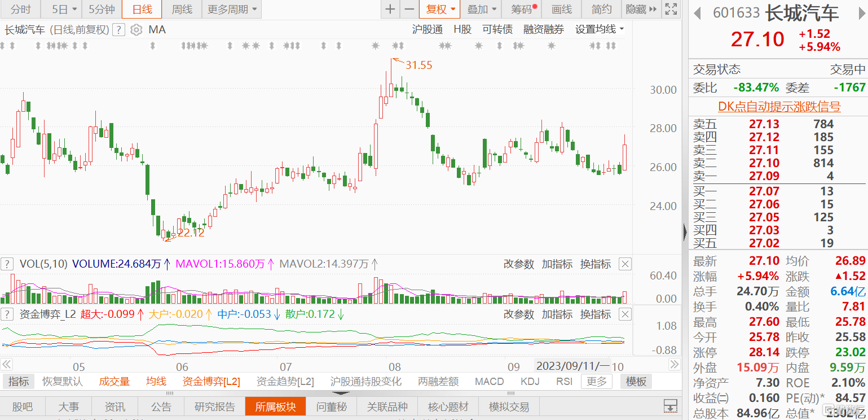Click help question mark beside 长城汽车 title

coord(118,30)
